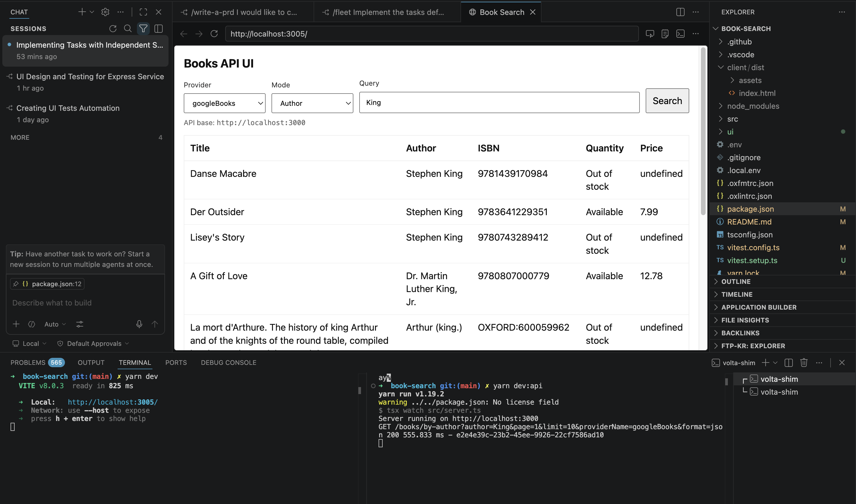
Task: Start a new chat with plus icon
Action: click(82, 12)
